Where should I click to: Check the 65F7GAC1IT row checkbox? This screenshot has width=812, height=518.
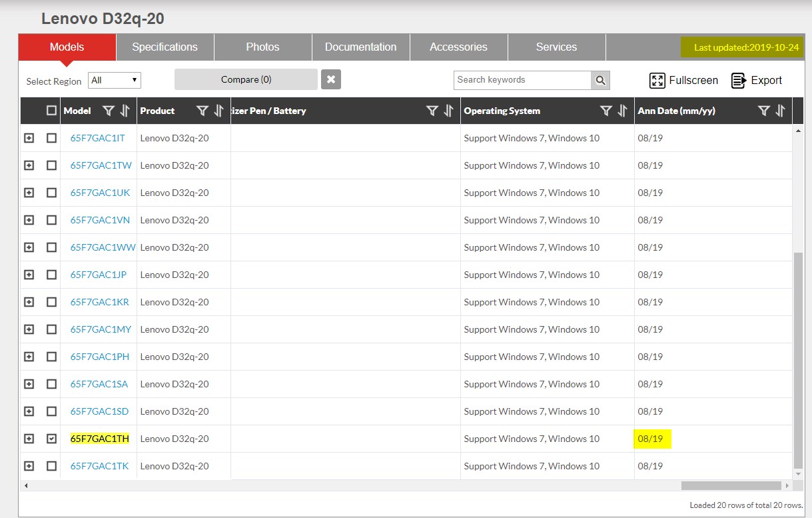click(51, 138)
